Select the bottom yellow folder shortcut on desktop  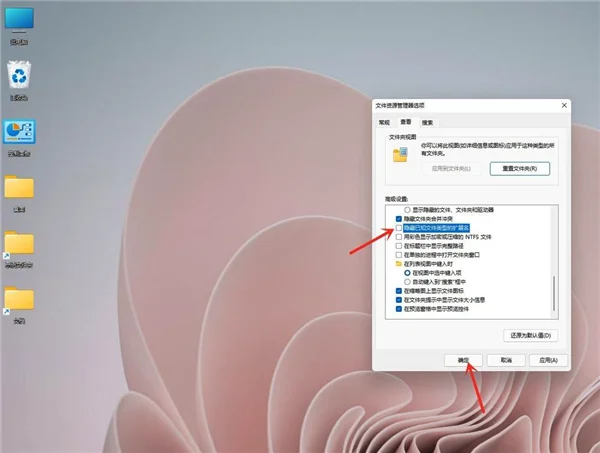coord(19,299)
